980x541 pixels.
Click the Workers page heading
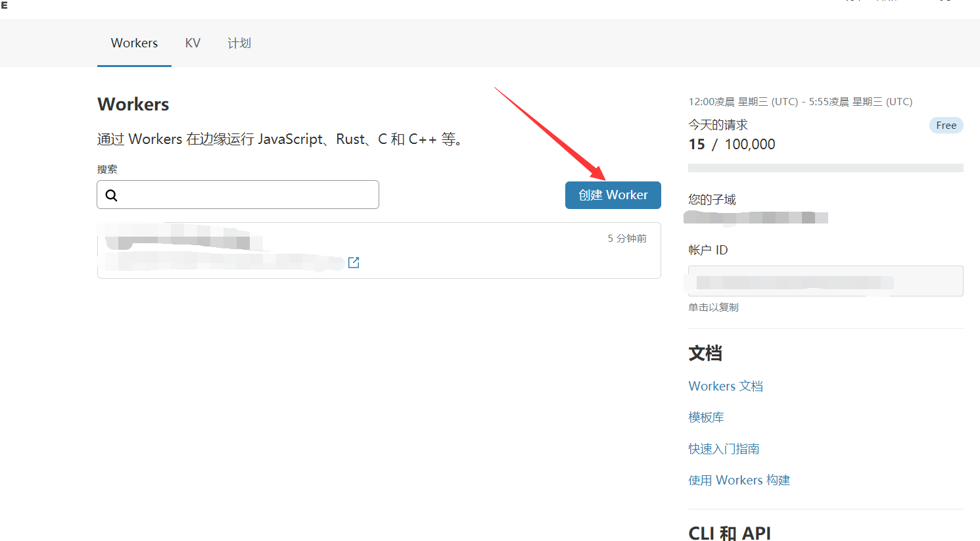133,105
